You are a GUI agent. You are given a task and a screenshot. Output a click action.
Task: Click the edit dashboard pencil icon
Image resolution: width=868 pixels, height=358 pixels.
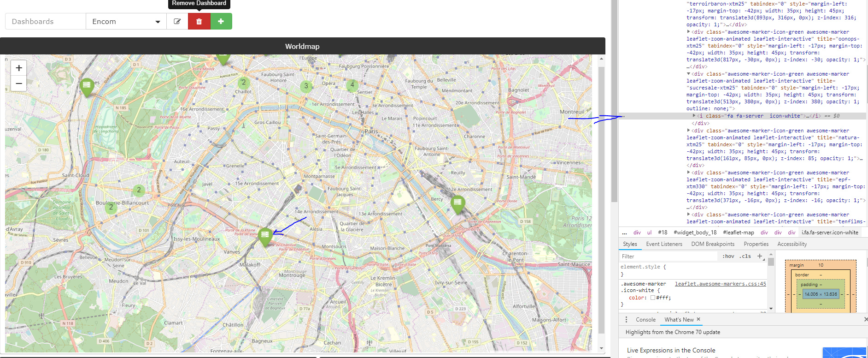pyautogui.click(x=177, y=21)
